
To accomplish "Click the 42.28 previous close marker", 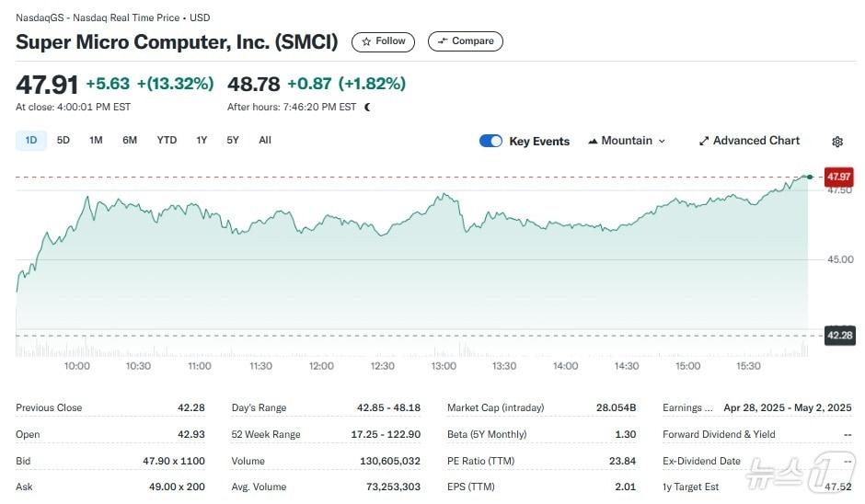I will (x=838, y=336).
